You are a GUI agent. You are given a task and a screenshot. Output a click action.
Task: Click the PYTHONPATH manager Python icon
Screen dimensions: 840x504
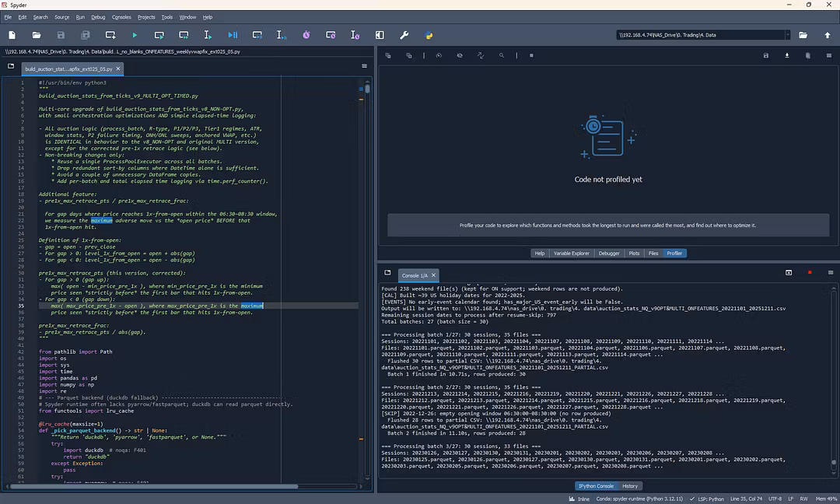[429, 35]
